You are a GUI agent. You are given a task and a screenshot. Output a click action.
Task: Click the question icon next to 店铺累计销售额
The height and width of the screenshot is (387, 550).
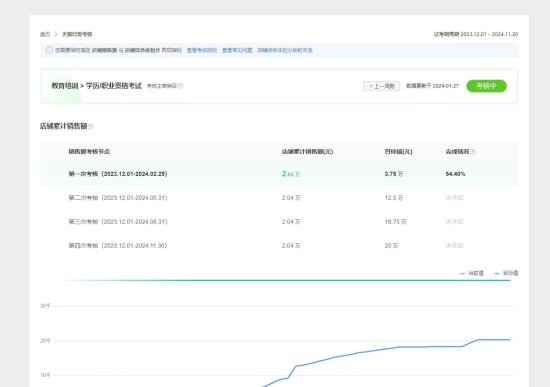pos(90,127)
